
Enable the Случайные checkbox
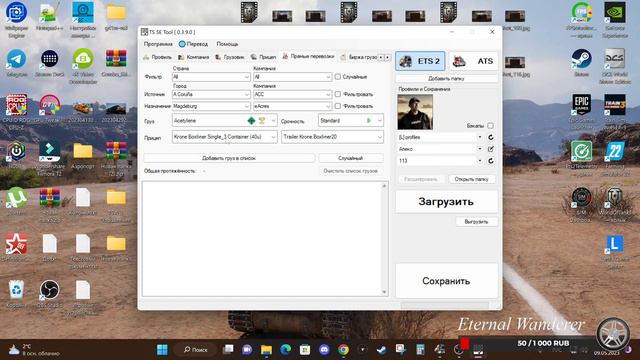click(x=338, y=77)
